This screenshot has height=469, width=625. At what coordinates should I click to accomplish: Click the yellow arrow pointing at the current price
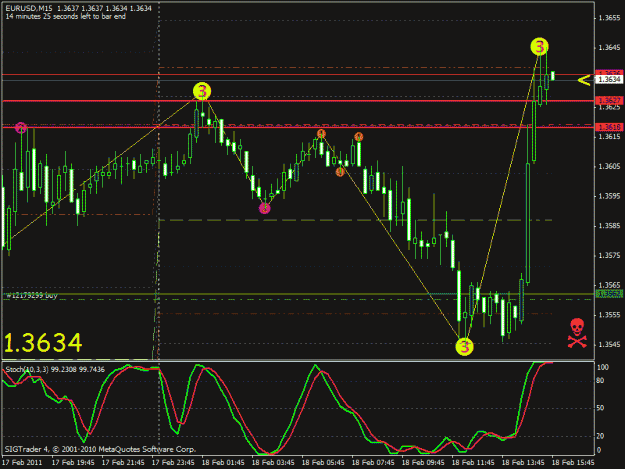(x=584, y=80)
